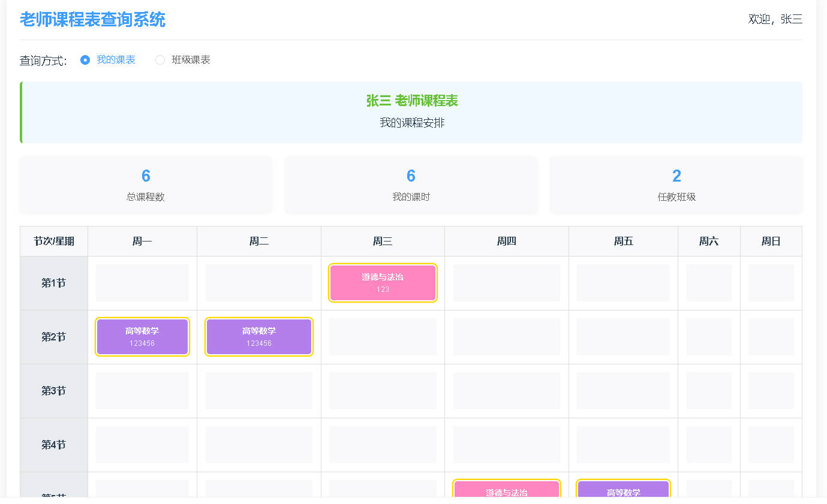Select the 第3节 row header
827x504 pixels.
tap(54, 391)
